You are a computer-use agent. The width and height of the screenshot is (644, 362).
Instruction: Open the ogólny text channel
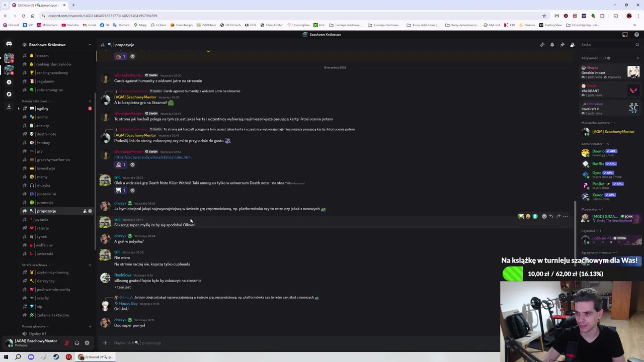(57, 109)
